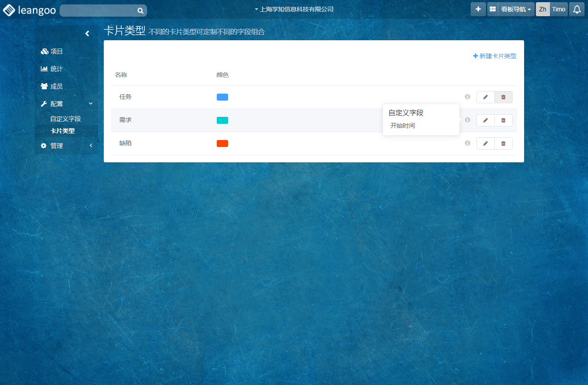The image size is (588, 385).
Task: Delete the 缺陷 card type
Action: (x=503, y=143)
